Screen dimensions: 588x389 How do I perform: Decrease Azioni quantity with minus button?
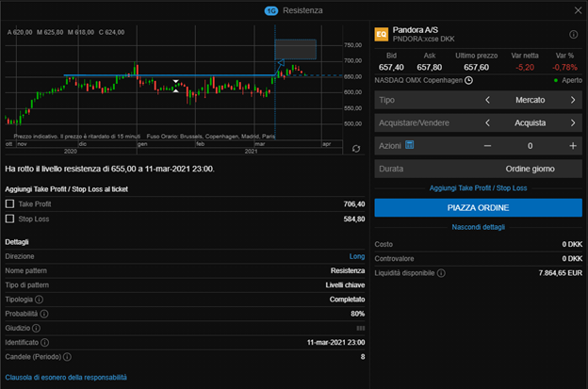pos(487,146)
